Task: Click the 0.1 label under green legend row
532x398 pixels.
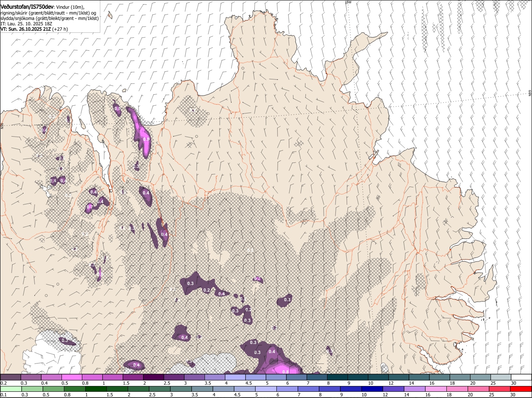Action: click(3, 395)
